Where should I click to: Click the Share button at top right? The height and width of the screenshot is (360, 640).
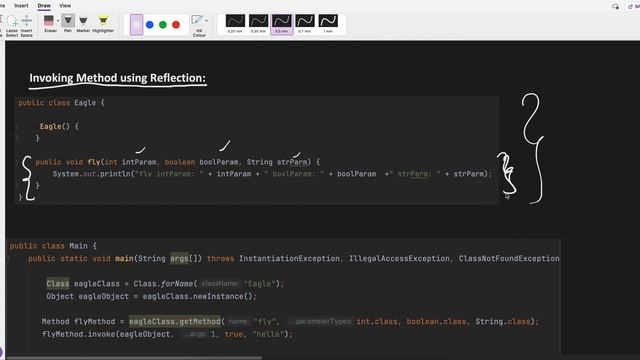[x=634, y=7]
